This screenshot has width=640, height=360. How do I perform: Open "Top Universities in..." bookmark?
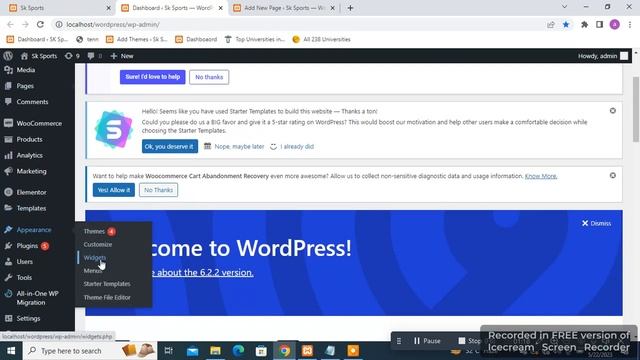(254, 40)
